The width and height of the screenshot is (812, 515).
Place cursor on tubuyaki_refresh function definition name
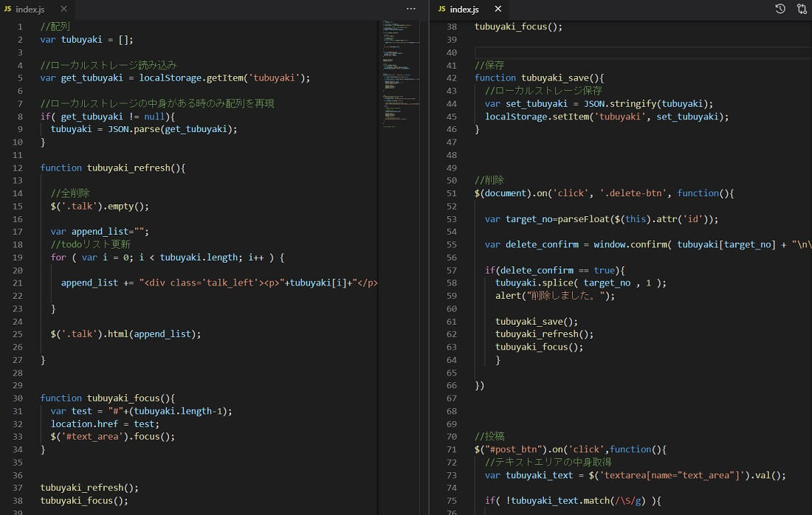[128, 168]
